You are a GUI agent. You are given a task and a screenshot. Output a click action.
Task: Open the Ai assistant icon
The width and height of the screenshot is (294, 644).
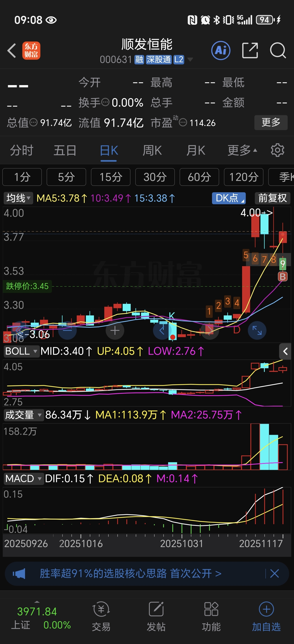[221, 51]
